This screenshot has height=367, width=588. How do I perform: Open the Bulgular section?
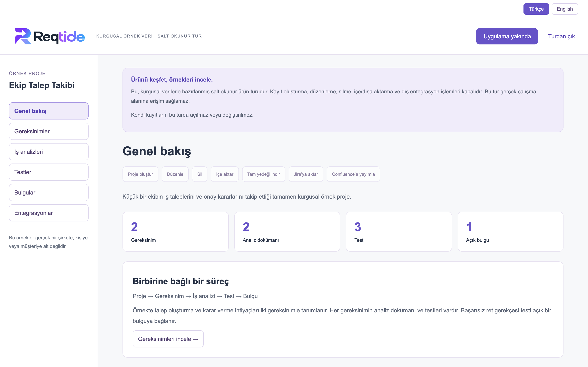(x=49, y=192)
